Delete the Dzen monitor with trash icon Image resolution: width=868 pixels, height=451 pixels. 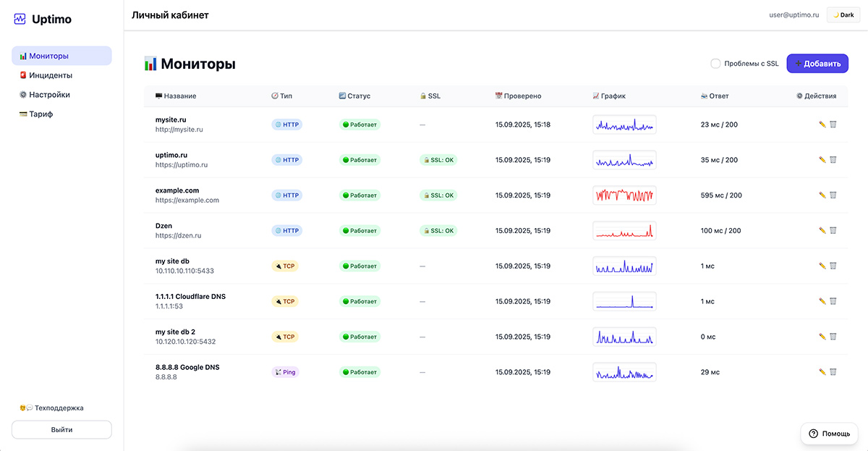coord(833,231)
